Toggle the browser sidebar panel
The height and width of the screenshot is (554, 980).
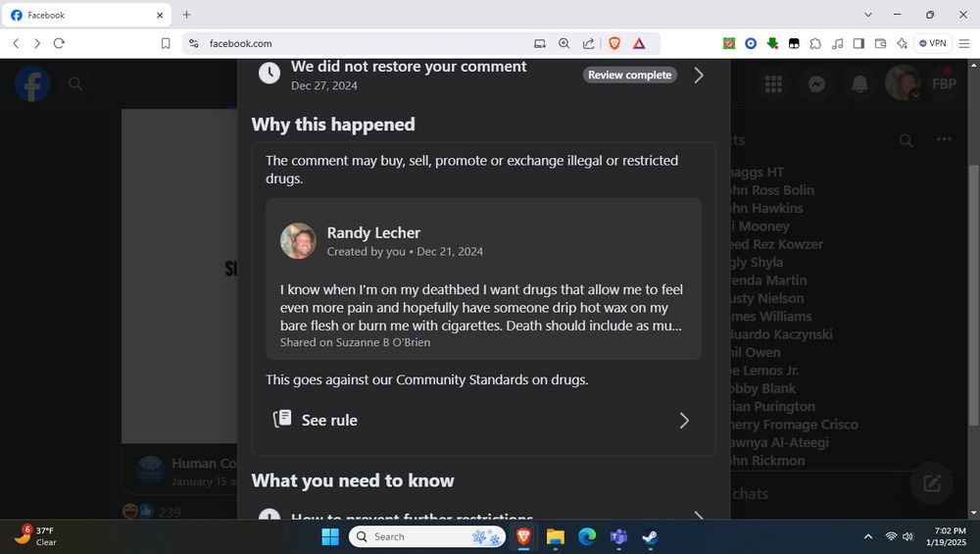click(x=858, y=43)
